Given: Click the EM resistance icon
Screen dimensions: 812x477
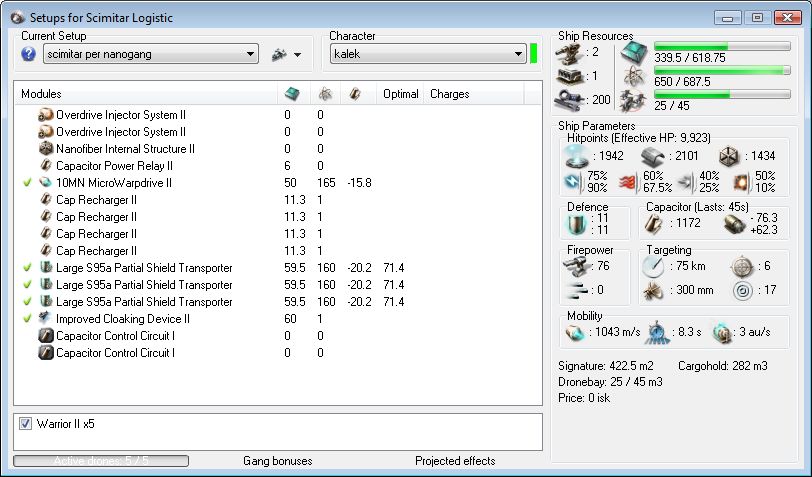Looking at the screenshot, I should coord(573,182).
